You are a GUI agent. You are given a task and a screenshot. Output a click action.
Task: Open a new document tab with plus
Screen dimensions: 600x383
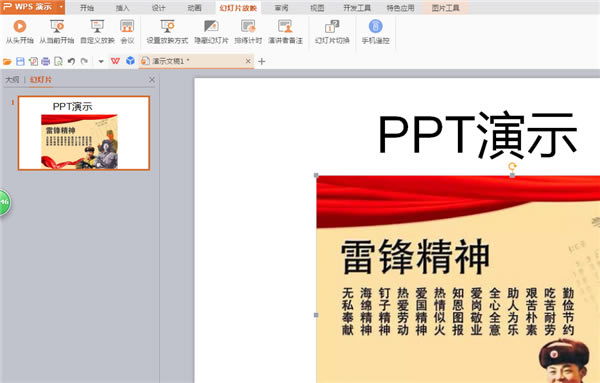click(262, 61)
